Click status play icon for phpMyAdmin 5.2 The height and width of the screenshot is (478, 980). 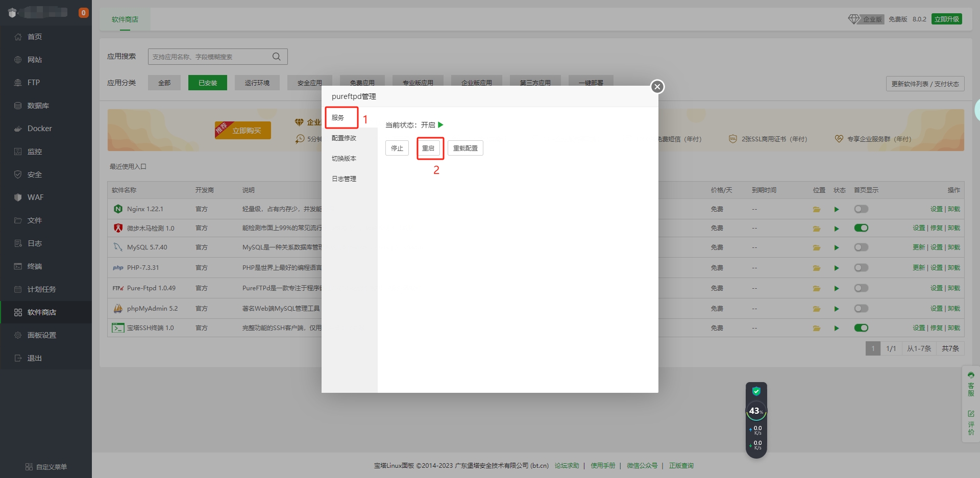pos(837,309)
